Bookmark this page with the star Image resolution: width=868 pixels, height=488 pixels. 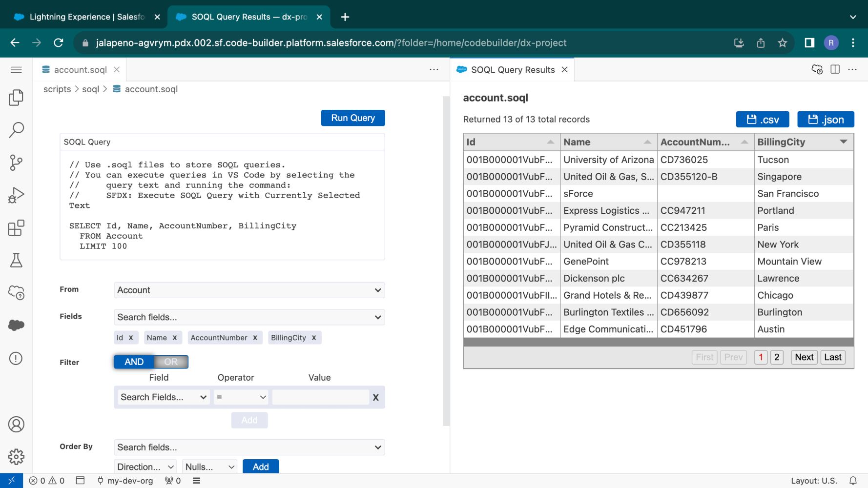pyautogui.click(x=783, y=43)
